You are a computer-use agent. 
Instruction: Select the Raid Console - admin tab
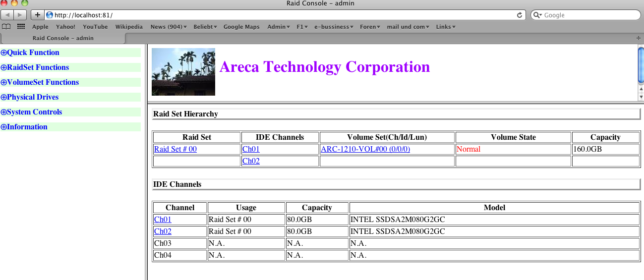63,38
